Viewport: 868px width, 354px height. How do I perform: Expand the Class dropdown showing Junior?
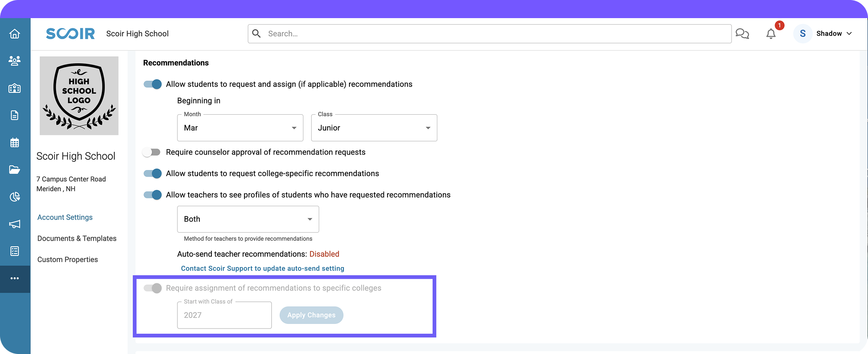[374, 128]
